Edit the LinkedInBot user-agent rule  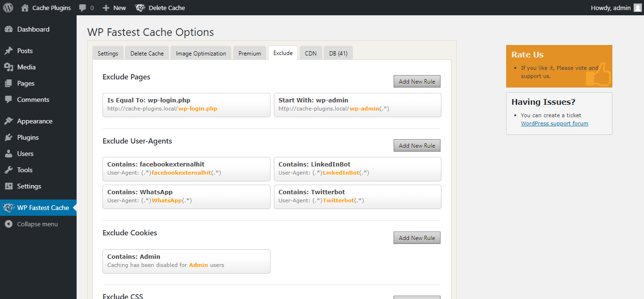[x=358, y=169]
